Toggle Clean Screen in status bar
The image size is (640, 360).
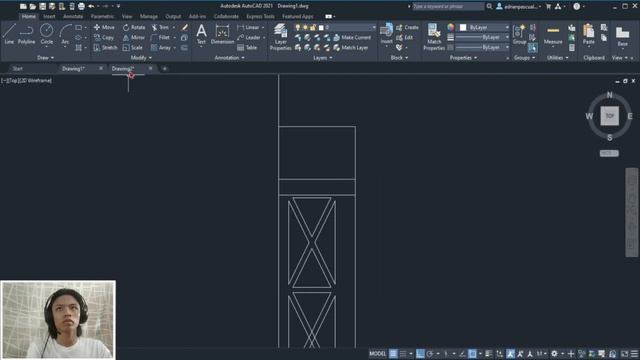pos(624,353)
